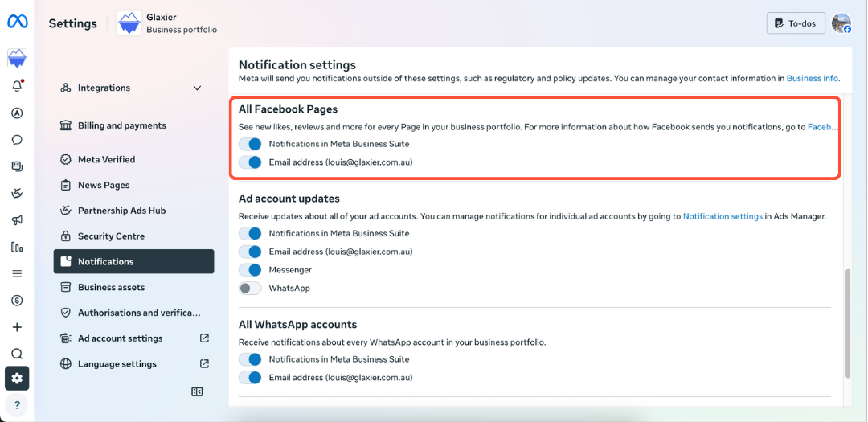This screenshot has width=868, height=422.
Task: Open Partnership Ads Hub
Action: (x=133, y=211)
